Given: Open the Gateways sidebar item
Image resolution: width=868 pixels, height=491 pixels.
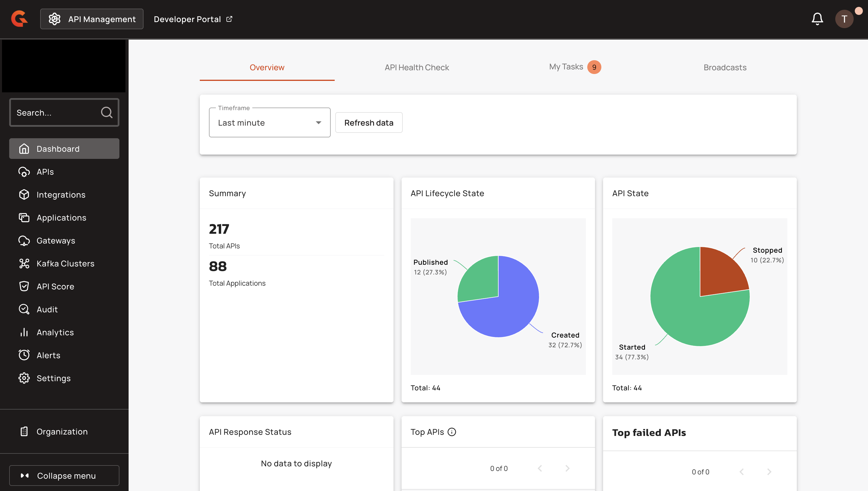Looking at the screenshot, I should click(x=56, y=240).
